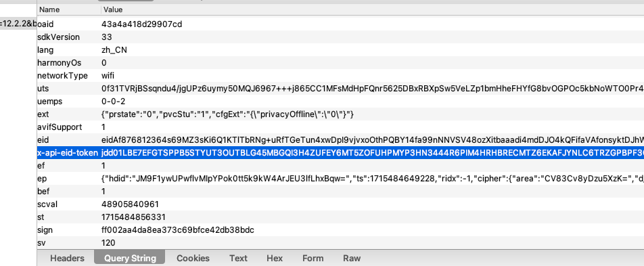Select the networkType wifi row
The image size is (644, 266).
(340, 76)
